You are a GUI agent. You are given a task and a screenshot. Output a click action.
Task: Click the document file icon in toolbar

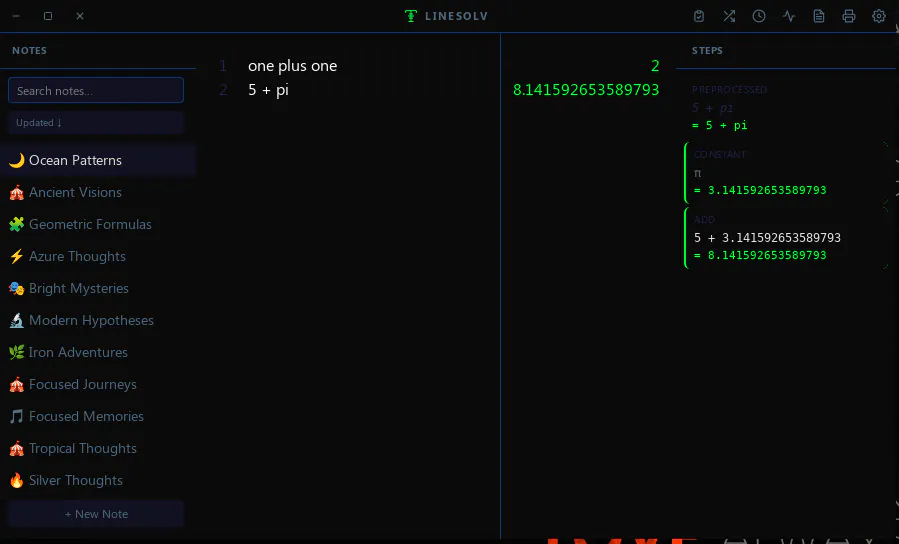click(819, 16)
